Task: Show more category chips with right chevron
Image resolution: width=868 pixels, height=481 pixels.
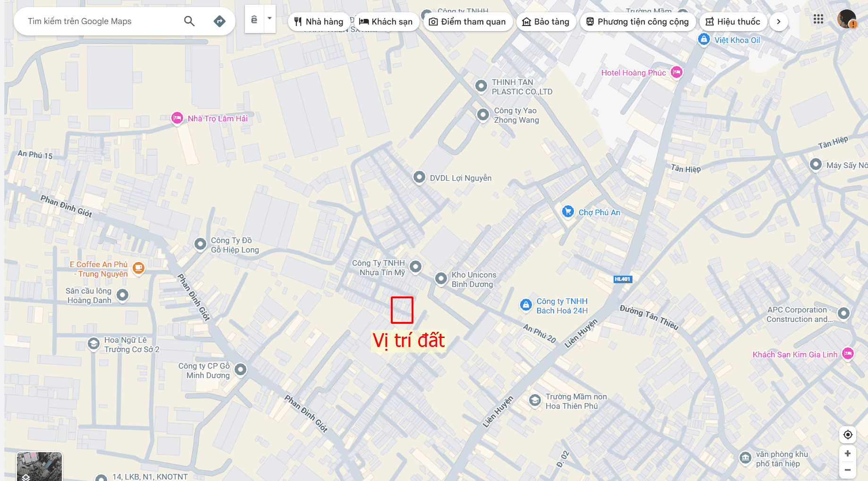Action: 779,22
